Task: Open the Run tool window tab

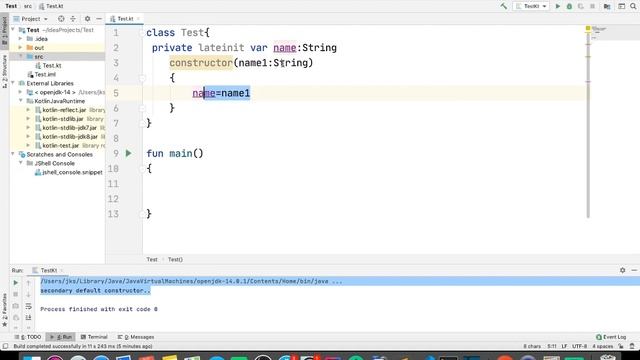Action: 61,337
